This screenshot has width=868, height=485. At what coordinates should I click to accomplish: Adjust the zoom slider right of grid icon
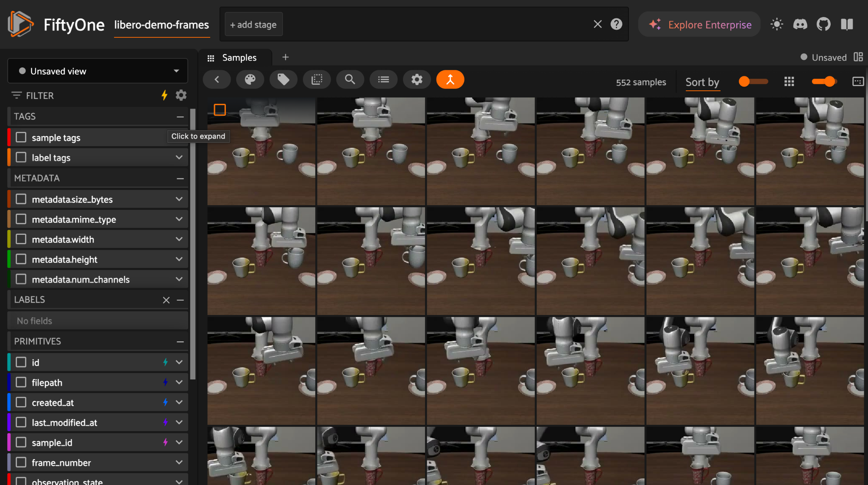(824, 81)
